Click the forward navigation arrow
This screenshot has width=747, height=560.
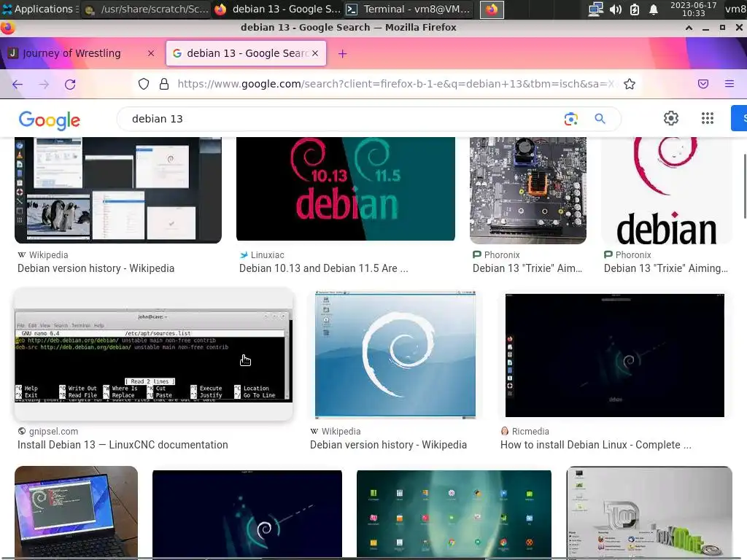[44, 85]
